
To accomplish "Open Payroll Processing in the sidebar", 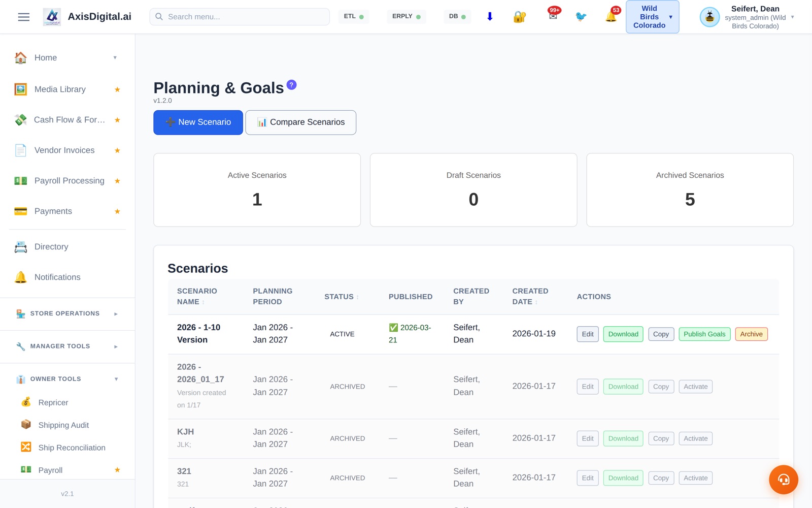I will pos(67,181).
